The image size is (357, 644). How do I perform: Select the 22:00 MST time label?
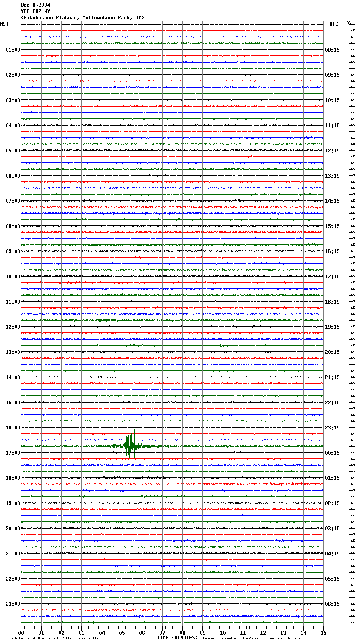pyautogui.click(x=13, y=579)
